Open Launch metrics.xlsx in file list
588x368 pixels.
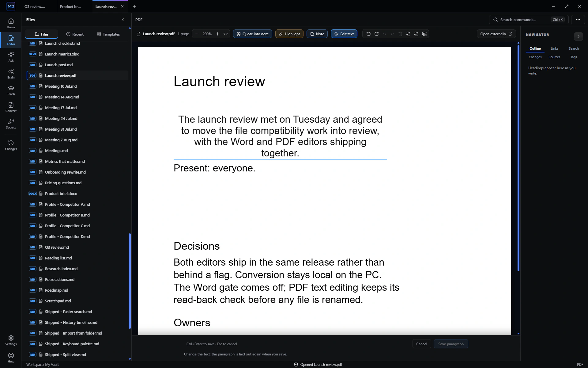[77, 54]
